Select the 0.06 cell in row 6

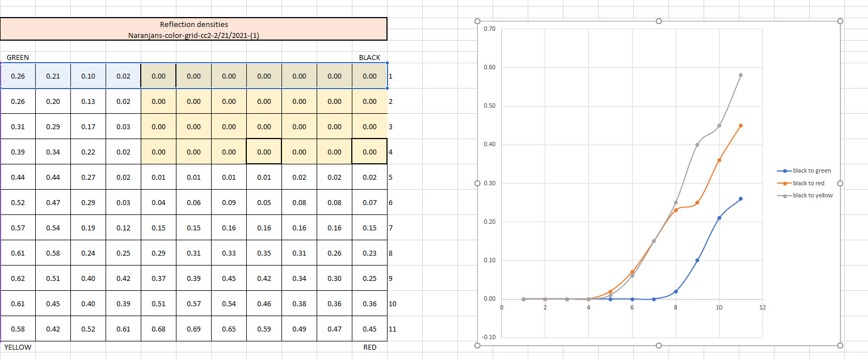point(193,202)
